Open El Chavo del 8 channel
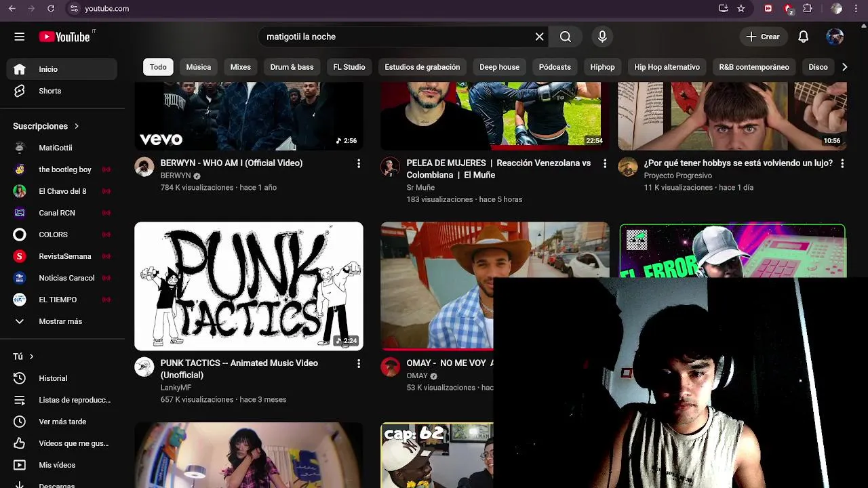 pyautogui.click(x=62, y=191)
